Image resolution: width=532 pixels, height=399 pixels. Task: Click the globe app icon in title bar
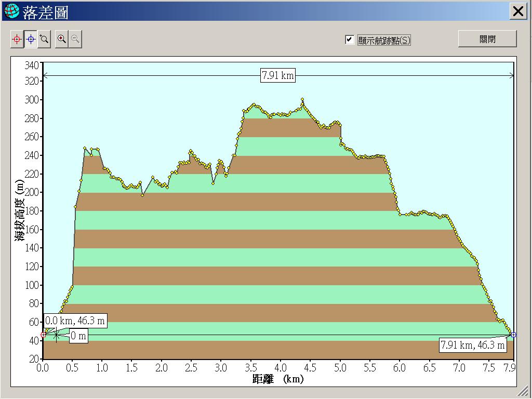(11, 11)
